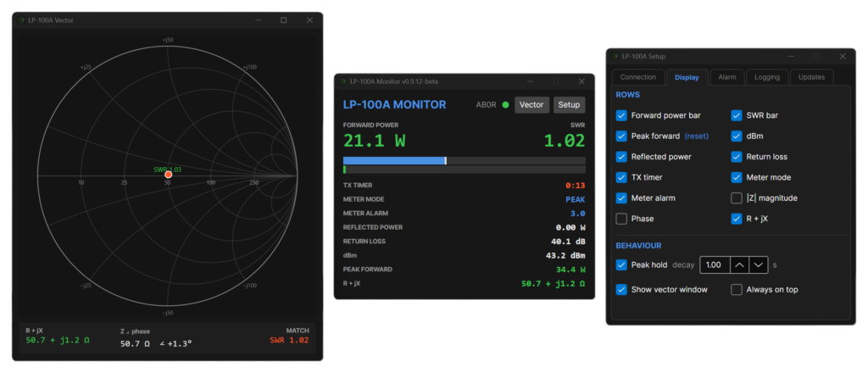
Task: Close the LP-100A Monitor window
Action: (x=581, y=81)
